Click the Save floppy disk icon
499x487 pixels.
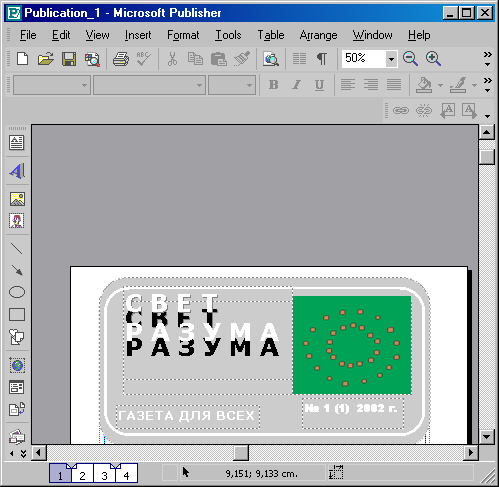[x=69, y=59]
